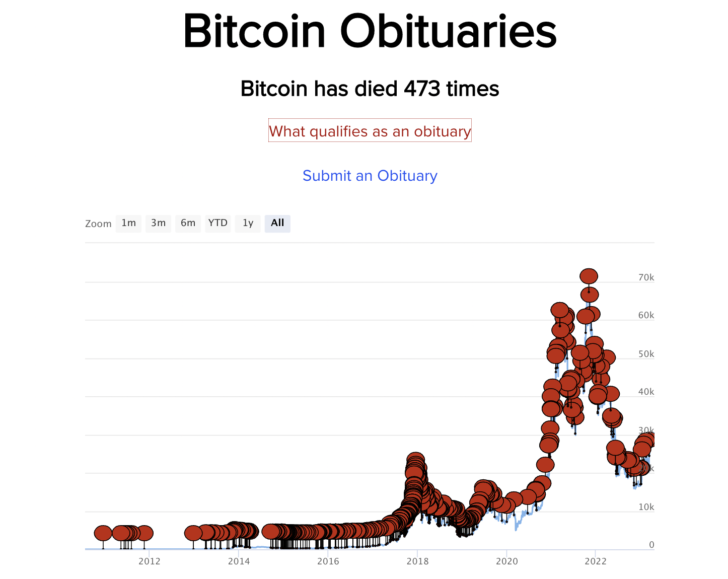This screenshot has width=728, height=579.
Task: Select the leftmost obituary marker from 2010
Action: 103,533
